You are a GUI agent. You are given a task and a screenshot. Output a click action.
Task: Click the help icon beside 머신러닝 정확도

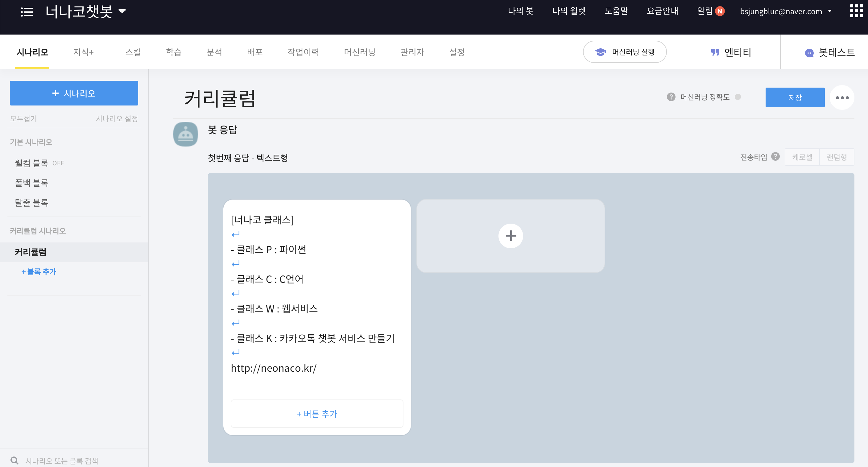pos(671,97)
